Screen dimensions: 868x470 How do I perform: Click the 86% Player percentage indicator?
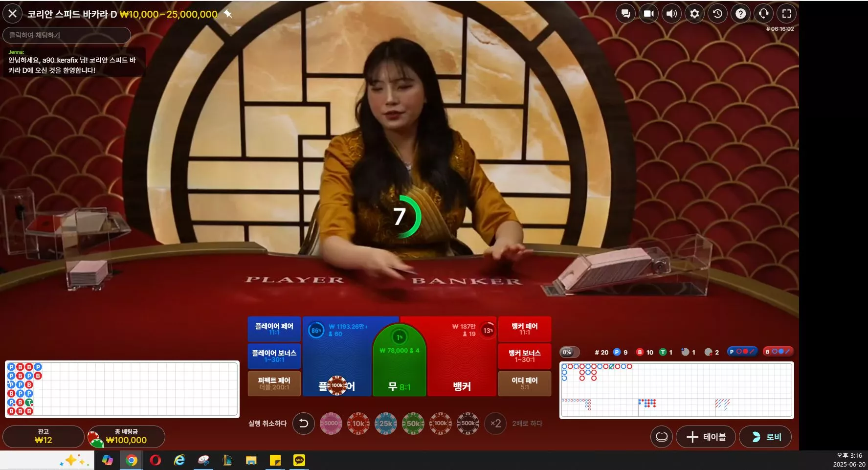click(316, 331)
